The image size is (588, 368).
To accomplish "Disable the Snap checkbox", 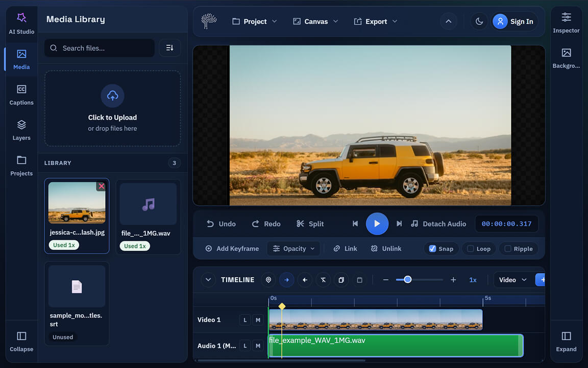I will pyautogui.click(x=432, y=249).
